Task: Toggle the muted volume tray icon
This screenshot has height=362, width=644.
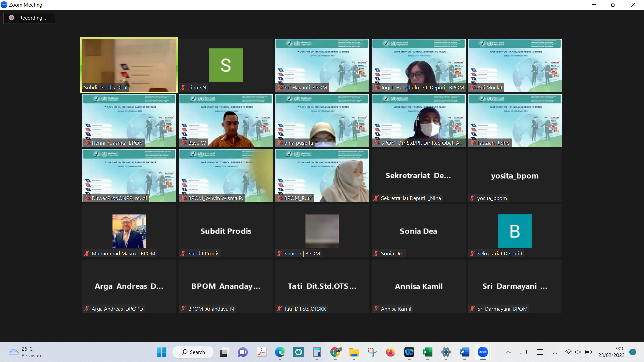Action: 578,352
